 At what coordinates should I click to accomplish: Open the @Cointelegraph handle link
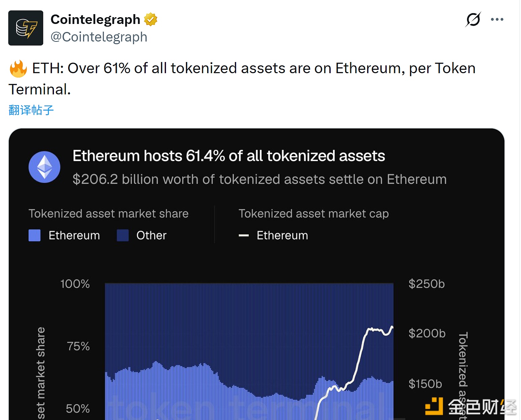coord(99,37)
